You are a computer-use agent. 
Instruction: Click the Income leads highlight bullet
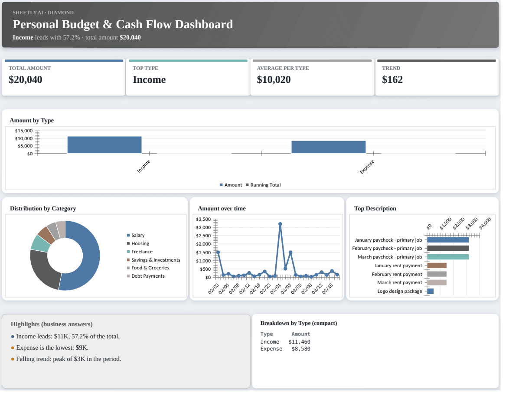coord(65,336)
